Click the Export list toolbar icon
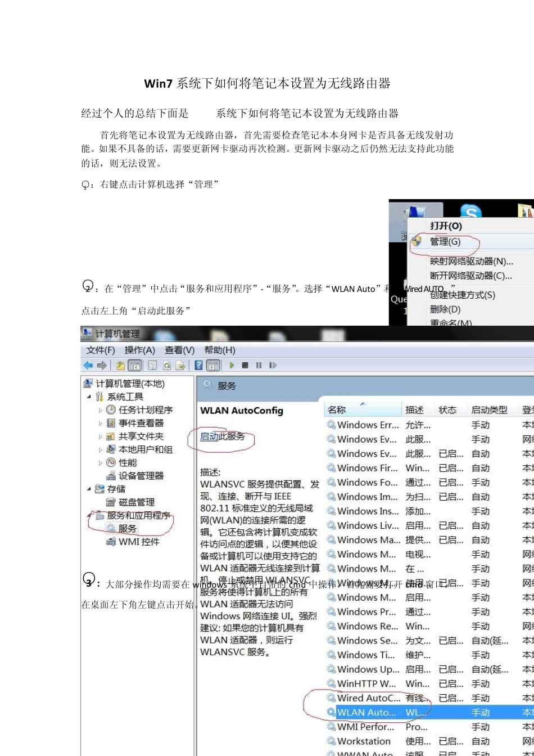This screenshot has width=534, height=756. [180, 365]
